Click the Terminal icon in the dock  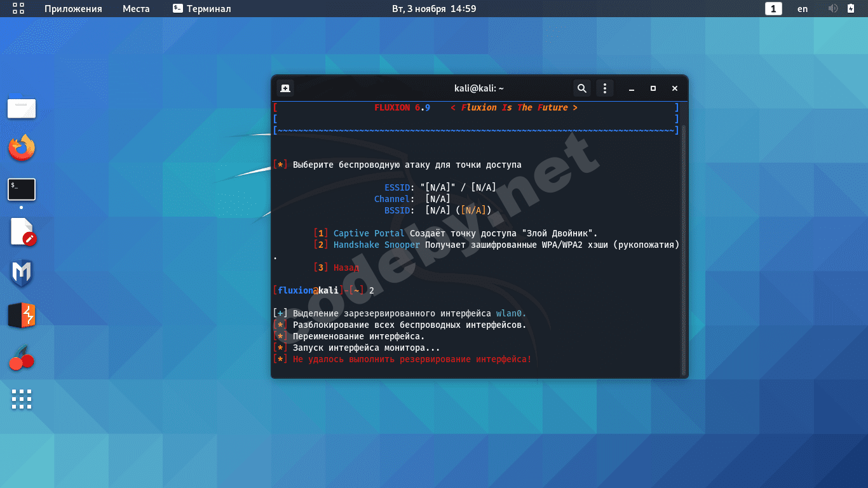click(22, 189)
